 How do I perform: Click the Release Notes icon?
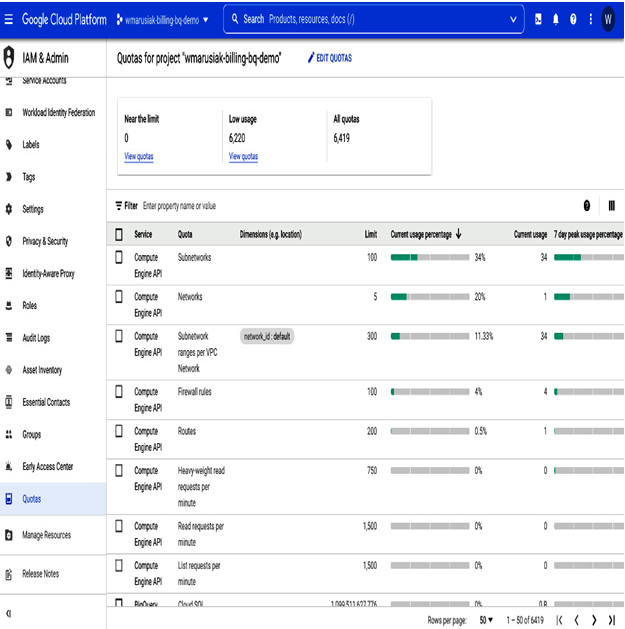[x=9, y=574]
